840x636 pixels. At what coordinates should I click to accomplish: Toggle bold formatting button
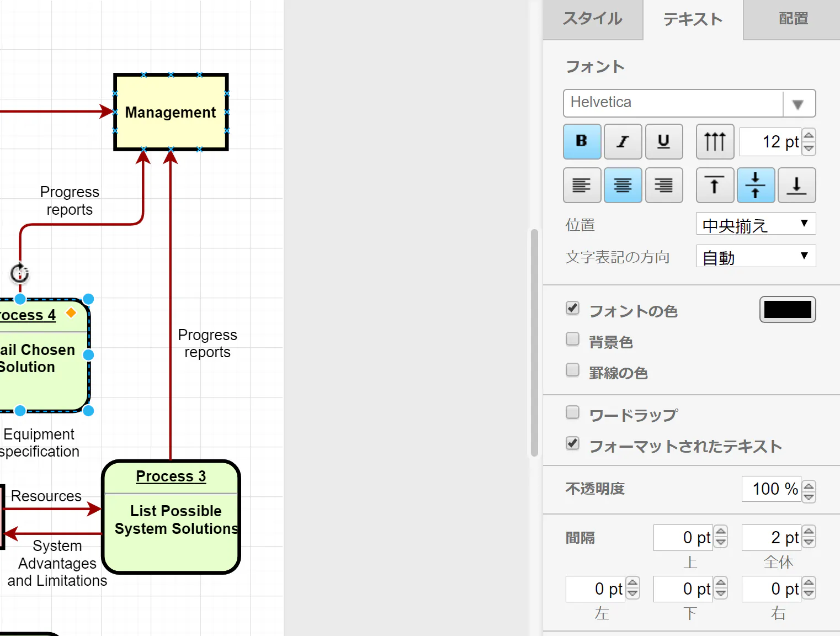[582, 141]
